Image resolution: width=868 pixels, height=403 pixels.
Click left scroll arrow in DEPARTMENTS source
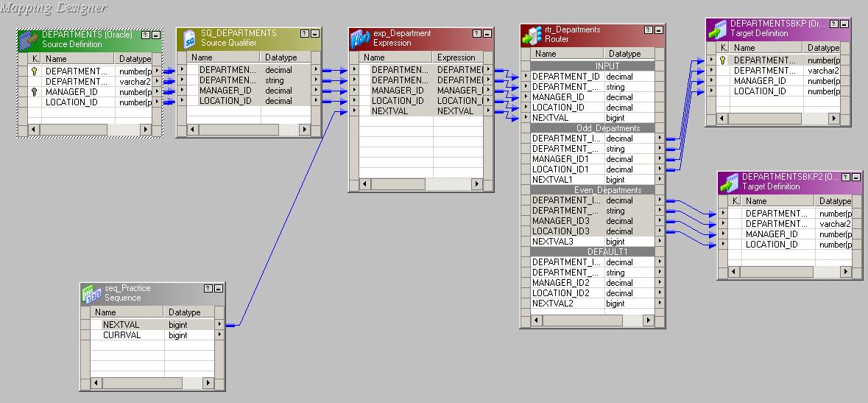click(x=34, y=129)
